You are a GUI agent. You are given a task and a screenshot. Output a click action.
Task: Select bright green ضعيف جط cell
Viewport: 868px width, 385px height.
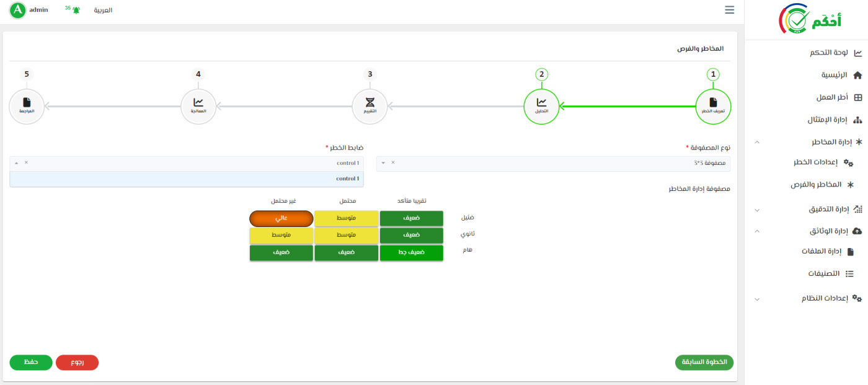coord(412,253)
